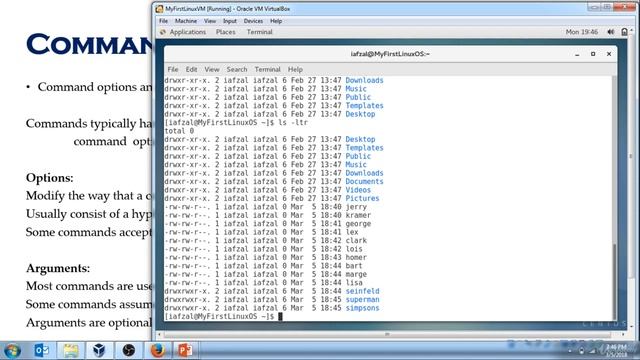Click 'Pictures' directory in listing
The height and width of the screenshot is (360, 640).
pos(362,198)
